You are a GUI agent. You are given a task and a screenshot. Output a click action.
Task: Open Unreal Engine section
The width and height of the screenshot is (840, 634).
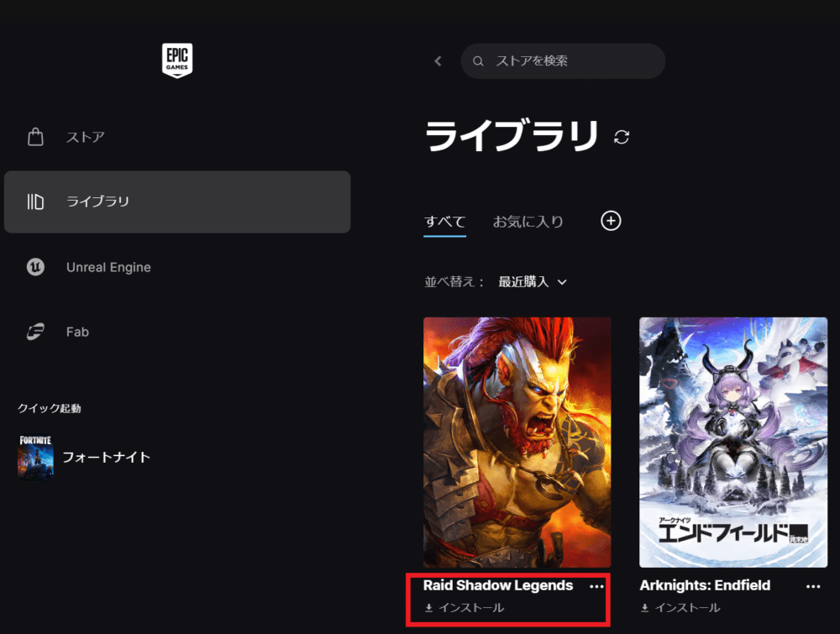[176, 267]
